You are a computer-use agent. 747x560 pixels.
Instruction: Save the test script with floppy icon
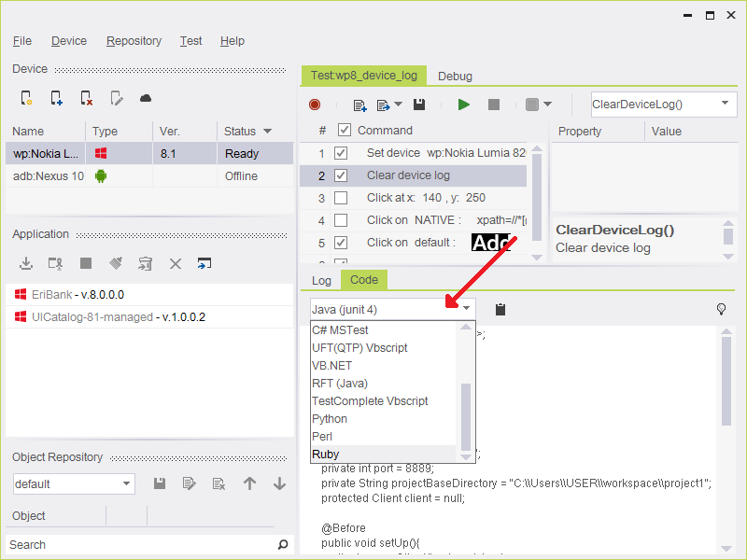click(x=419, y=105)
